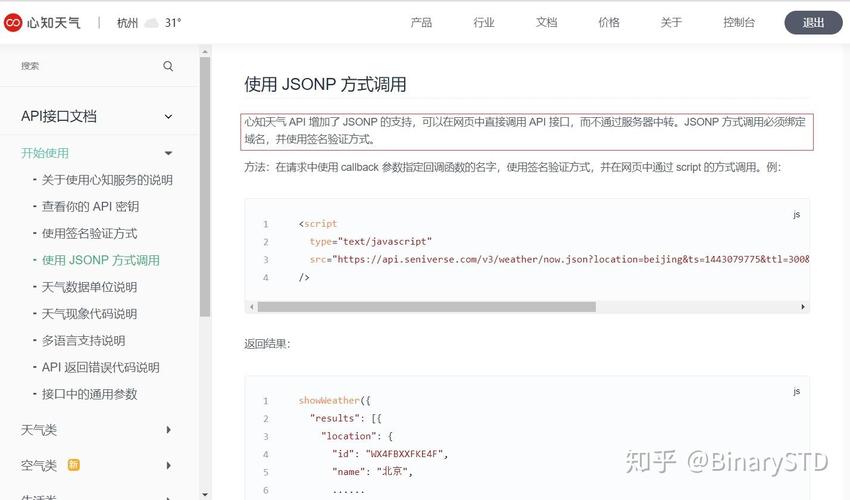The width and height of the screenshot is (850, 500).
Task: Open the 关于 menu
Action: coord(671,22)
